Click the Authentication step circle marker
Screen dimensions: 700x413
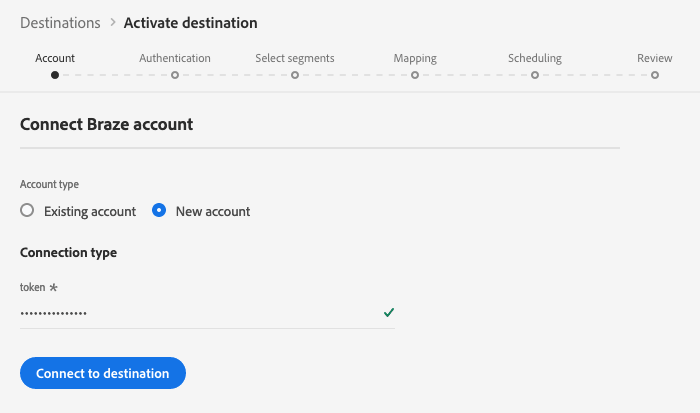pos(175,74)
